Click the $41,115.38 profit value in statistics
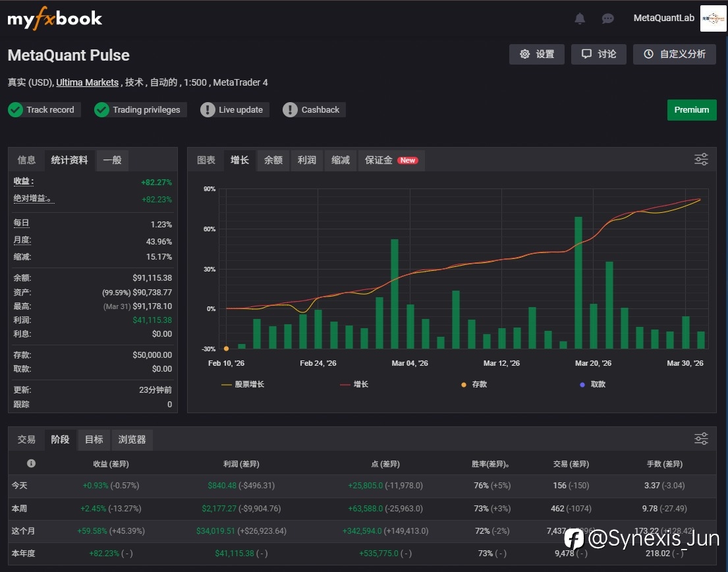The image size is (728, 572). 152,320
